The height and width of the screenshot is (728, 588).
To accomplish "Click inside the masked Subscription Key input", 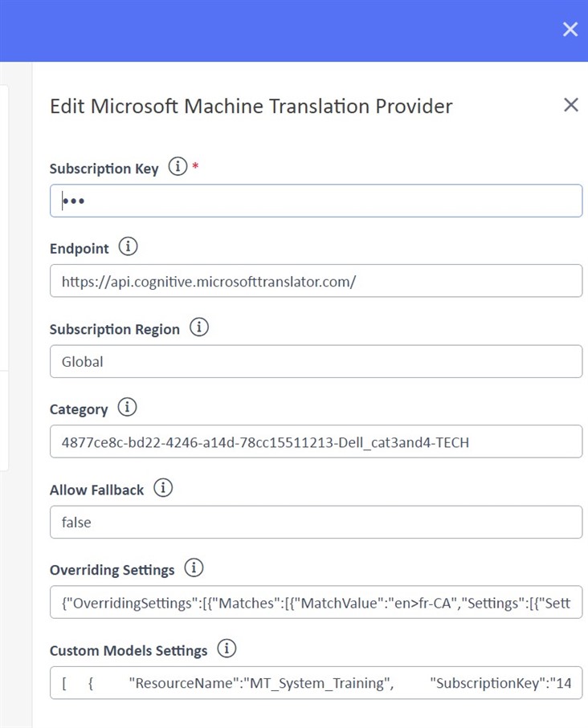I will tap(316, 200).
